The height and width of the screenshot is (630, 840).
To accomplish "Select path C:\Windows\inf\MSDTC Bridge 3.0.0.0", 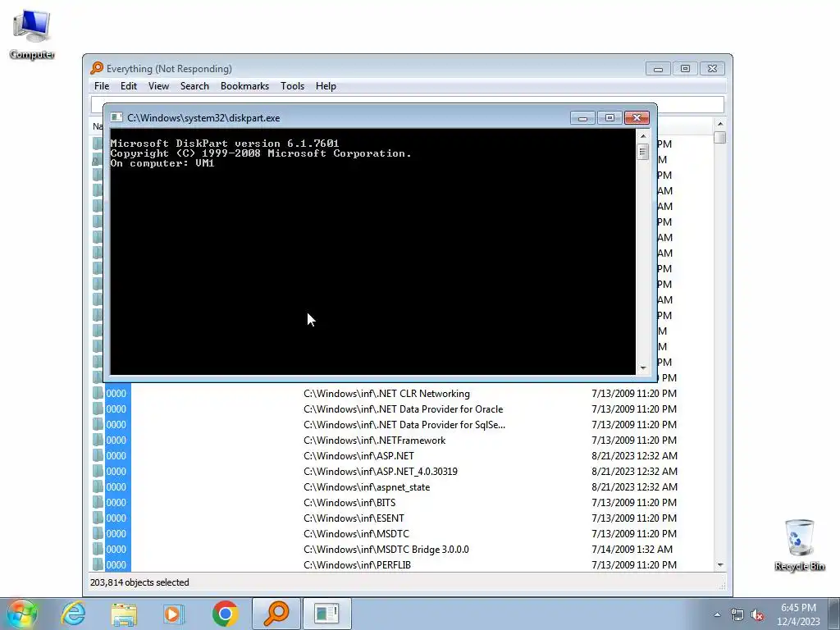I will pos(386,549).
